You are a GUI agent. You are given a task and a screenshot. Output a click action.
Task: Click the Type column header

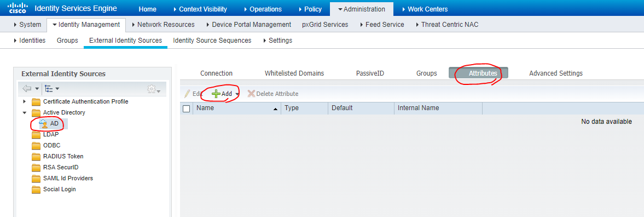click(304, 108)
